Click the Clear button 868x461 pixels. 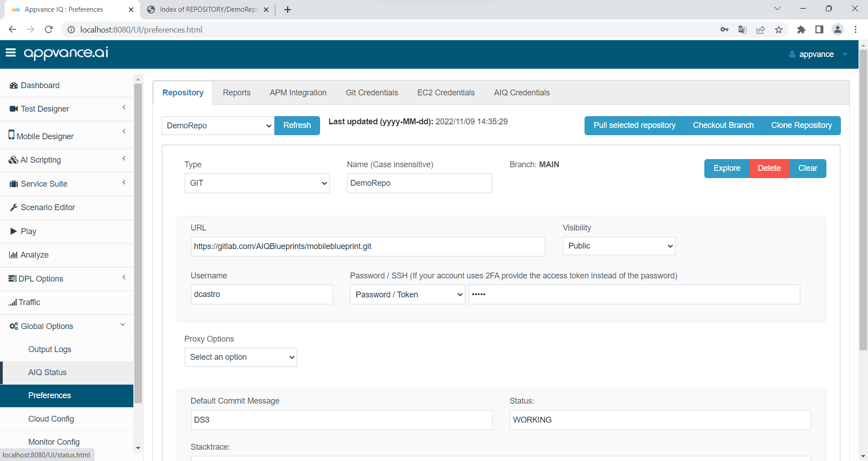pos(807,169)
